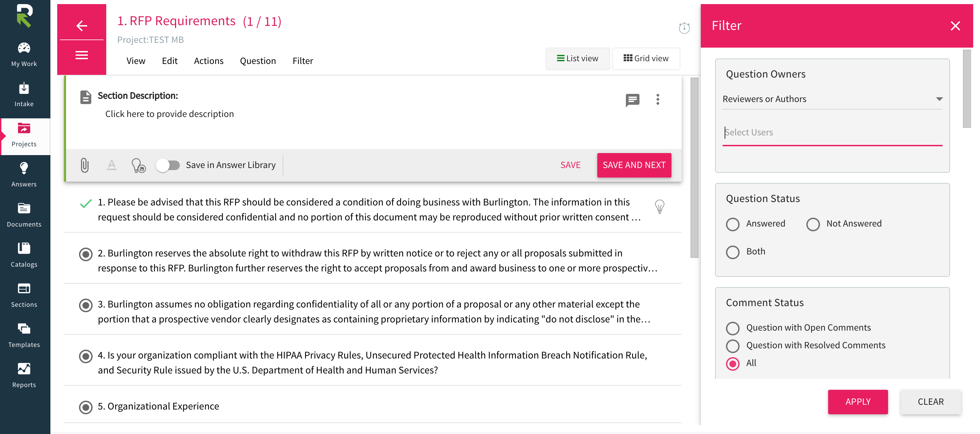Click the attachment paperclip icon
Screen dimensions: 980x434
pos(84,165)
